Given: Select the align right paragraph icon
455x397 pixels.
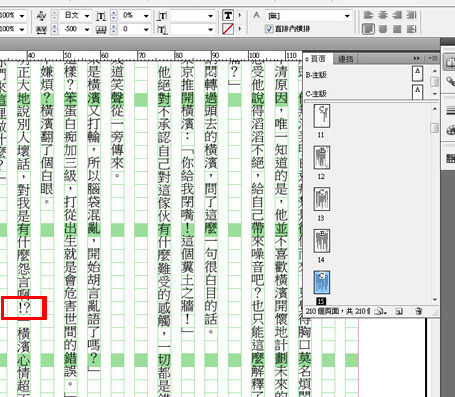Looking at the screenshot, I should pos(397,15).
